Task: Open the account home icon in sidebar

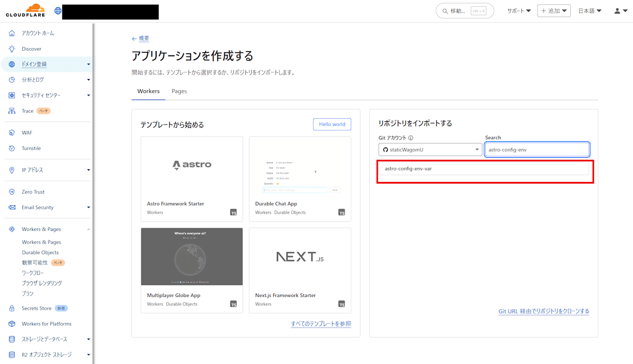Action: point(12,33)
